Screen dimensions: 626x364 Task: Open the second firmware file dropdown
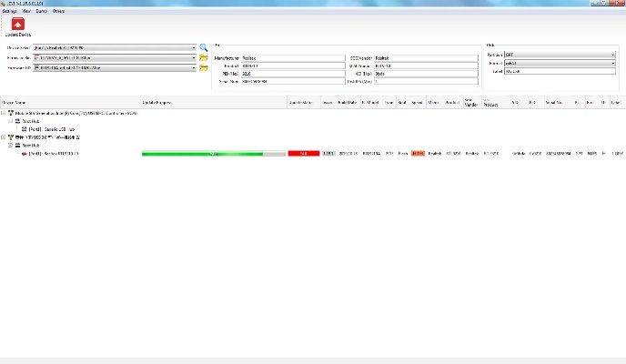(194, 67)
